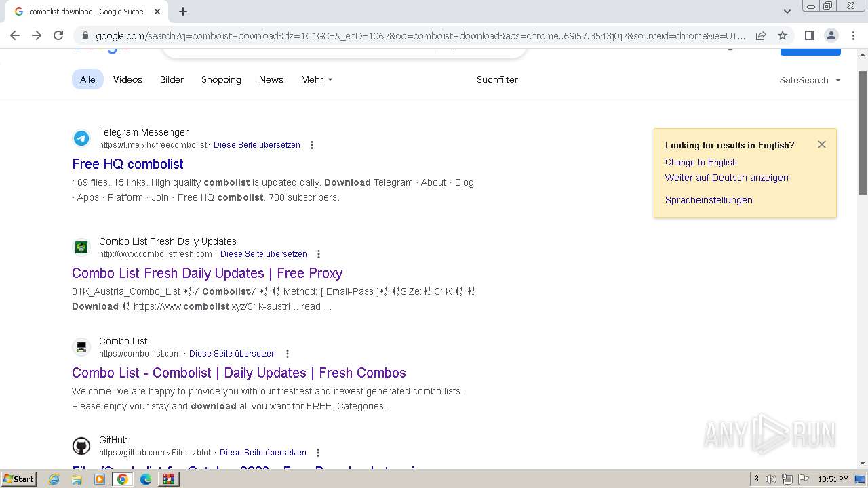Screen dimensions: 868x488
Task: Click the combo-list.com favicon
Action: [81, 347]
